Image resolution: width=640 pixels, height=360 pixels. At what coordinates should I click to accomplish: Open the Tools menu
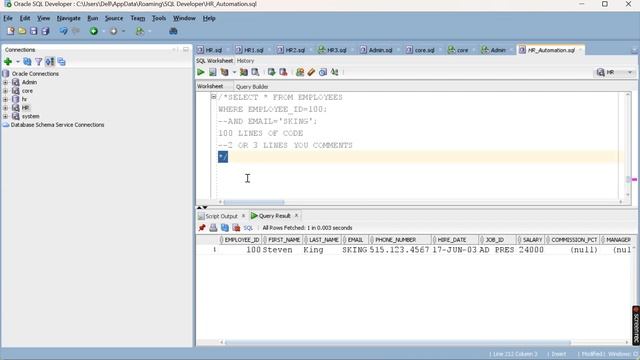pyautogui.click(x=159, y=18)
